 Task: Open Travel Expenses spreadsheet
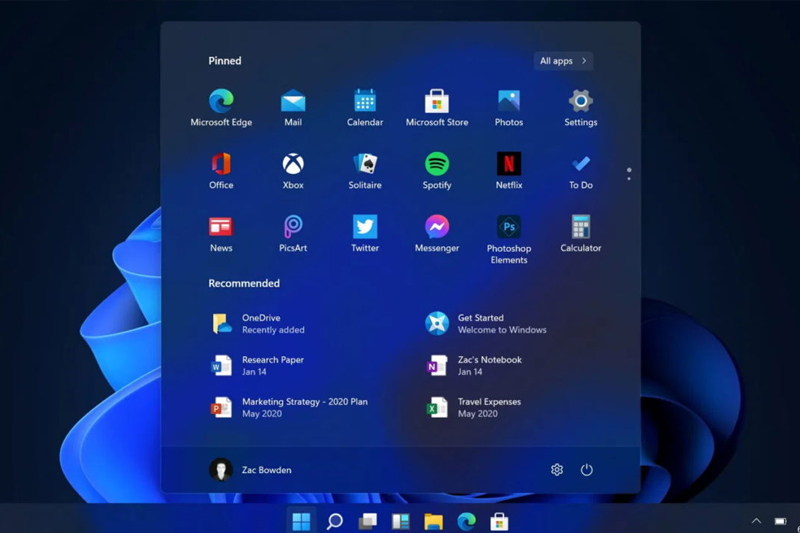coord(473,408)
